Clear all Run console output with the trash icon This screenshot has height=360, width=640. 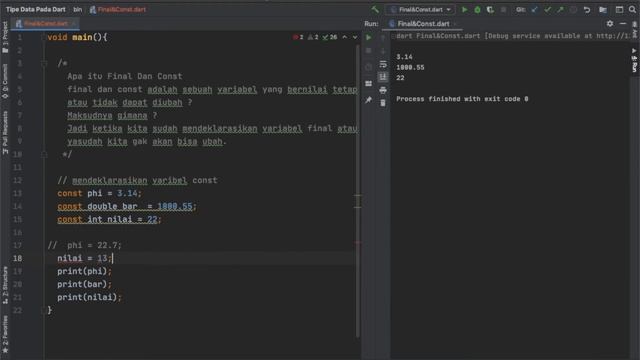pyautogui.click(x=383, y=103)
